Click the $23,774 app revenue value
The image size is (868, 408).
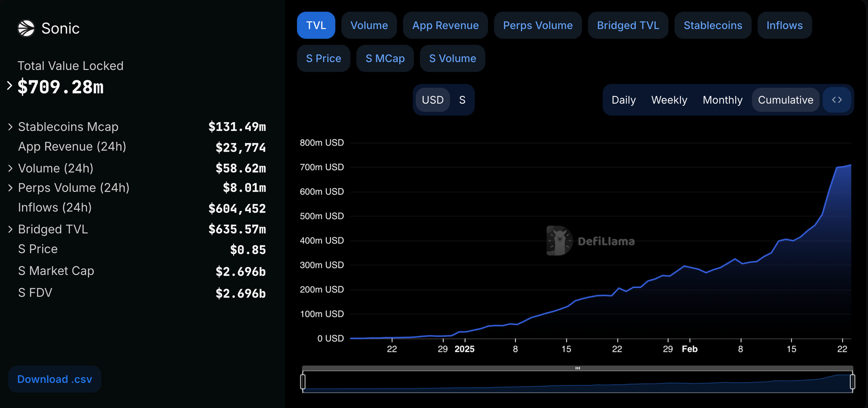tap(240, 148)
